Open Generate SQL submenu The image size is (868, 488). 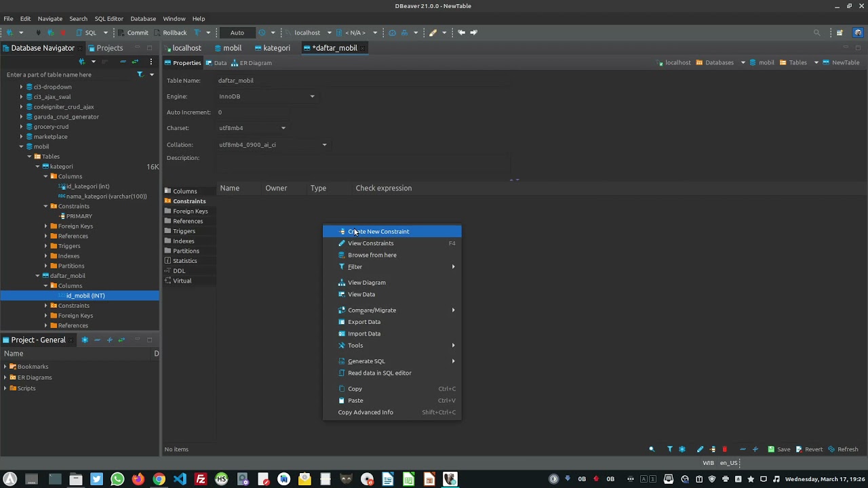(x=392, y=361)
